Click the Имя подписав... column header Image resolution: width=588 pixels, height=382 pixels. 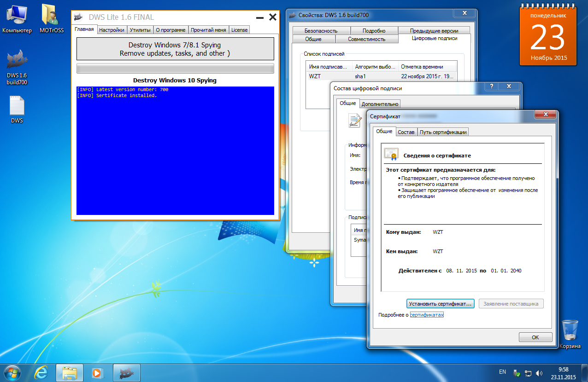pyautogui.click(x=329, y=67)
